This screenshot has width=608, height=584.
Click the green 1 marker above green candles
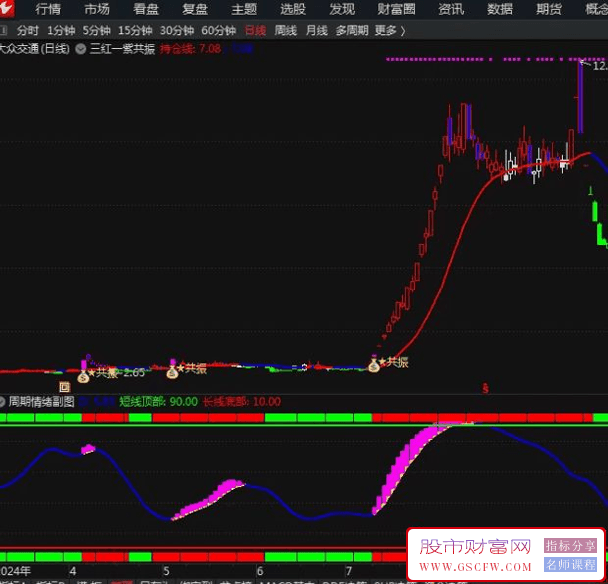click(591, 191)
